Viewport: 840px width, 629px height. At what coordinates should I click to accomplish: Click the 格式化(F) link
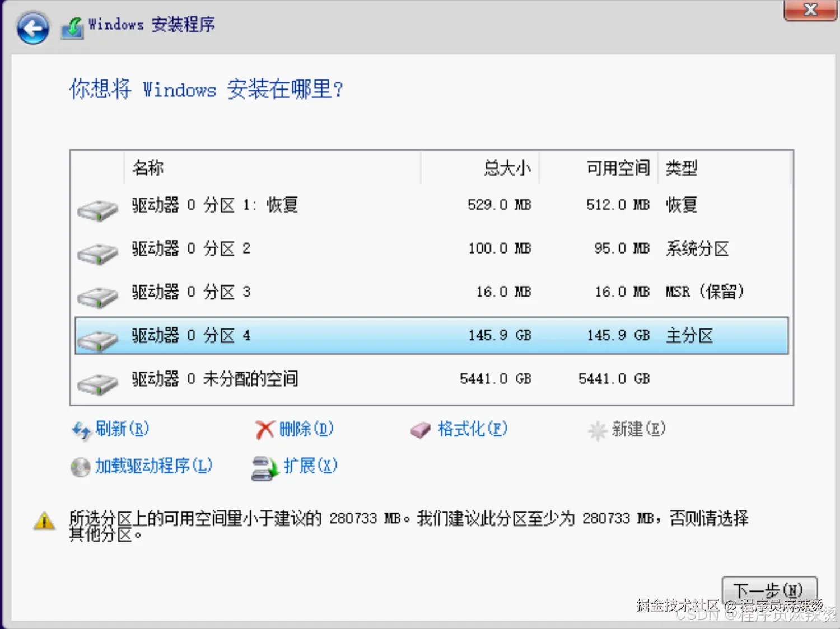click(x=473, y=429)
